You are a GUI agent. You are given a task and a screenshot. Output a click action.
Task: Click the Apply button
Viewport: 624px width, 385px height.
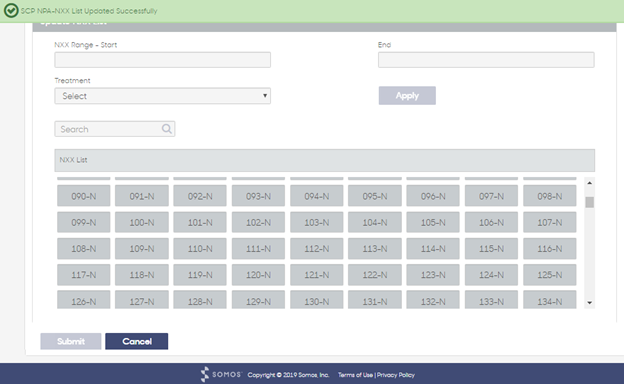[407, 96]
